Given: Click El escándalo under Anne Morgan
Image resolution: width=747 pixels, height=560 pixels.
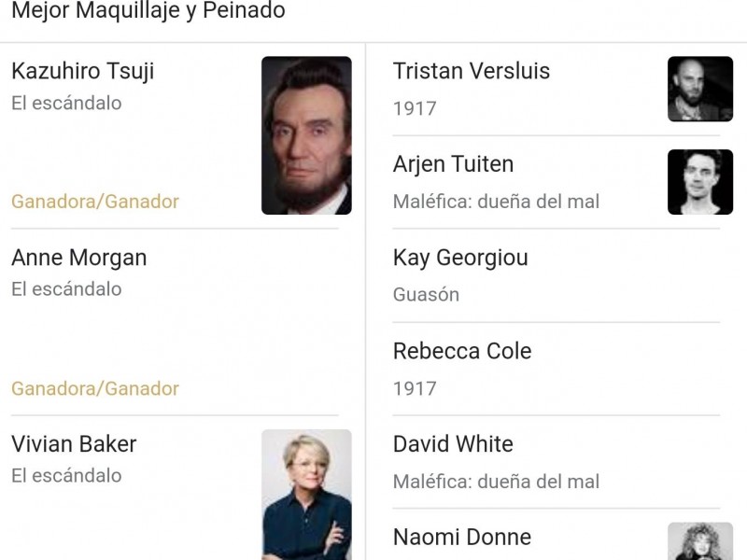Looking at the screenshot, I should [x=66, y=289].
